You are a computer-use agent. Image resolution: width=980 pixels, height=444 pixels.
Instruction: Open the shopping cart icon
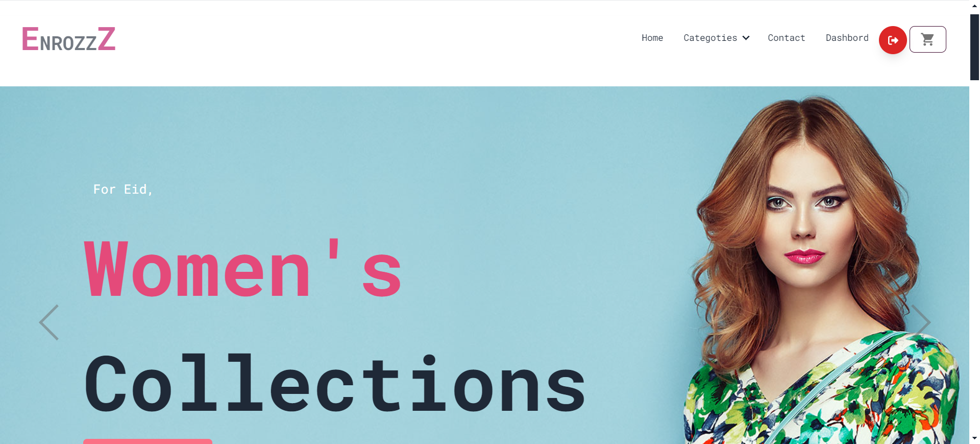(927, 39)
